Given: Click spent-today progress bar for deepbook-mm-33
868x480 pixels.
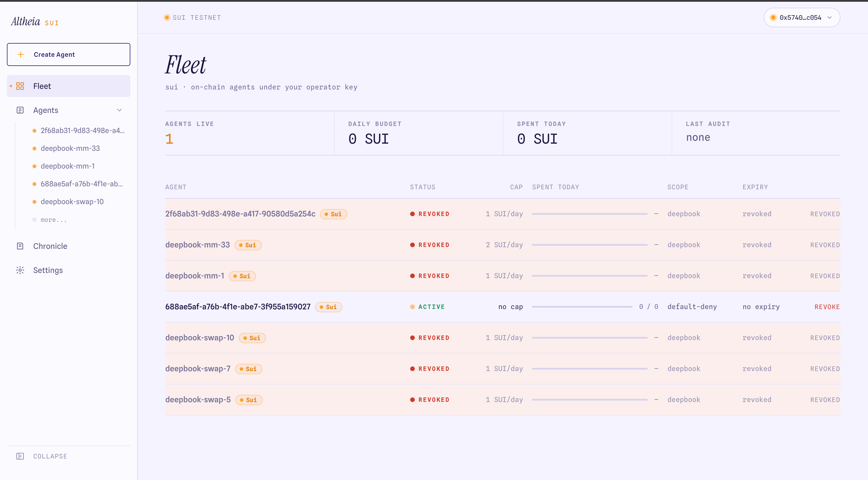Looking at the screenshot, I should coord(590,245).
